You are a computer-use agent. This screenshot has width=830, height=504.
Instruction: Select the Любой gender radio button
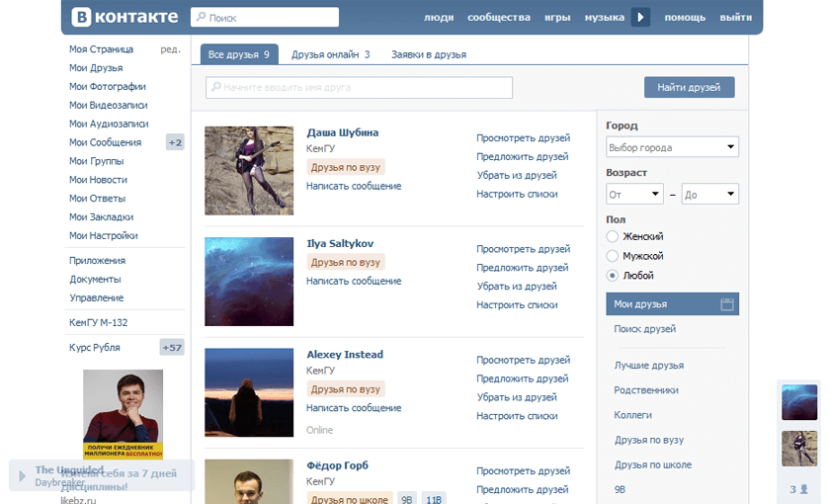[x=613, y=276]
